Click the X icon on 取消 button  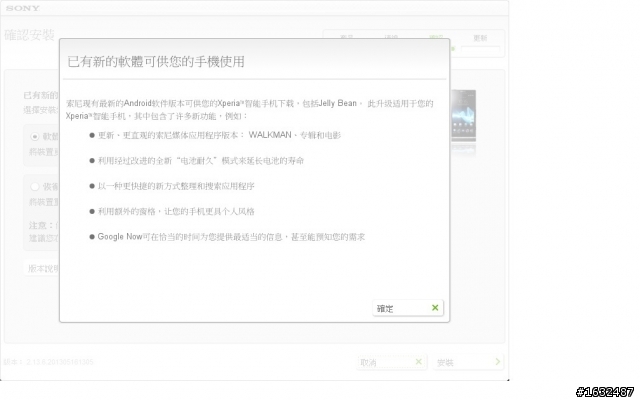418,362
